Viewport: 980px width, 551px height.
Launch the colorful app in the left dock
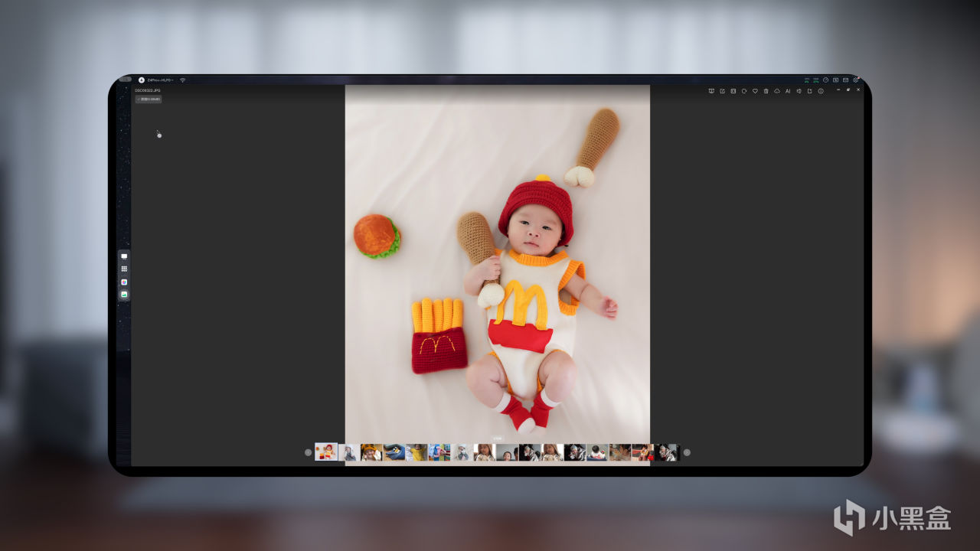pyautogui.click(x=124, y=282)
